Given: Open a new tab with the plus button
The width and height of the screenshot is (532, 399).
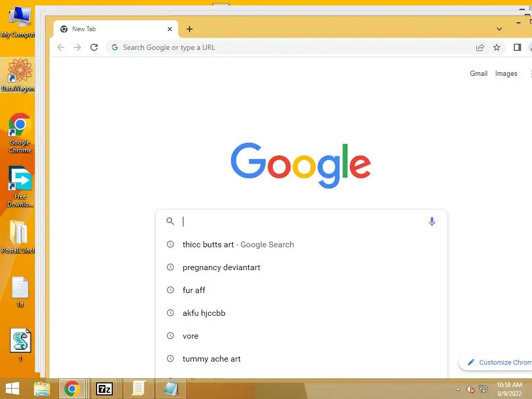Looking at the screenshot, I should (x=190, y=29).
